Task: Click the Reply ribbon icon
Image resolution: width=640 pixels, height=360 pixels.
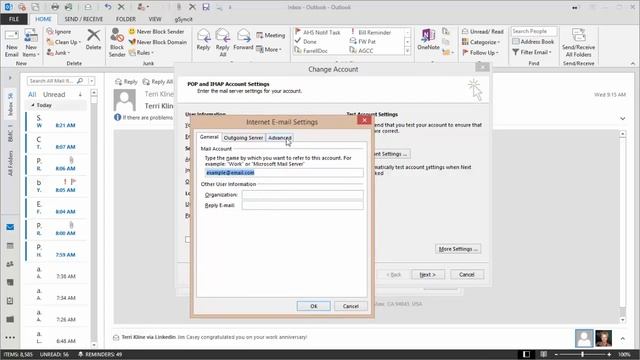Action: [203, 40]
